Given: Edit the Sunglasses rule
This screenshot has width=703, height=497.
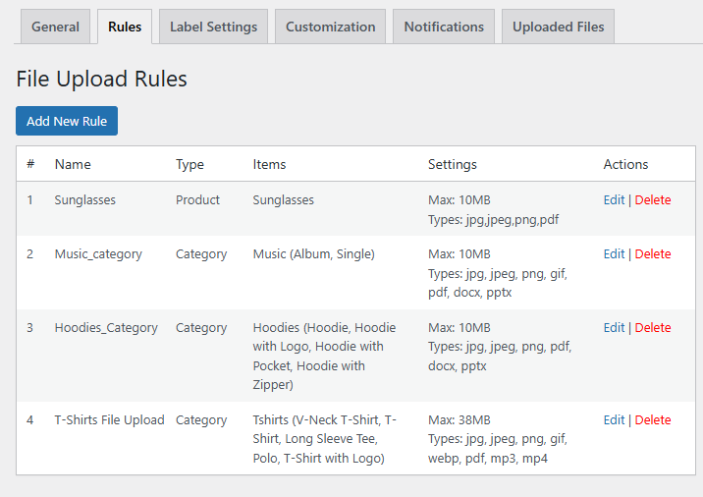Looking at the screenshot, I should pos(614,200).
